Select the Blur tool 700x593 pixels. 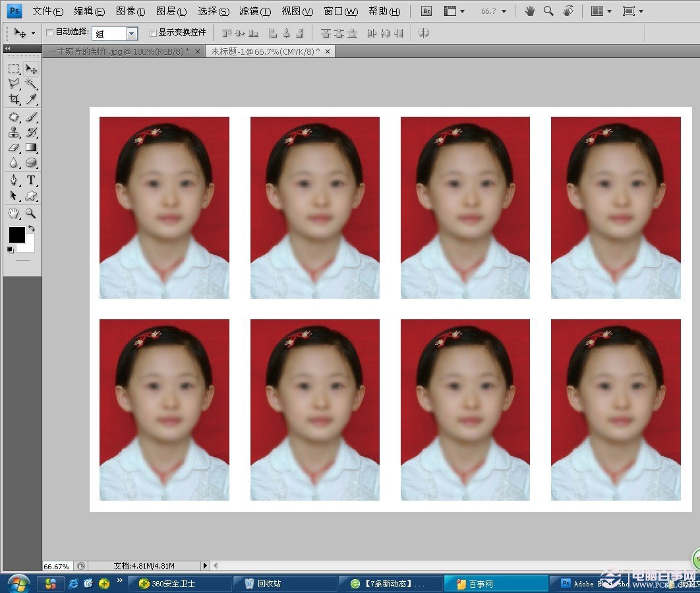click(14, 163)
